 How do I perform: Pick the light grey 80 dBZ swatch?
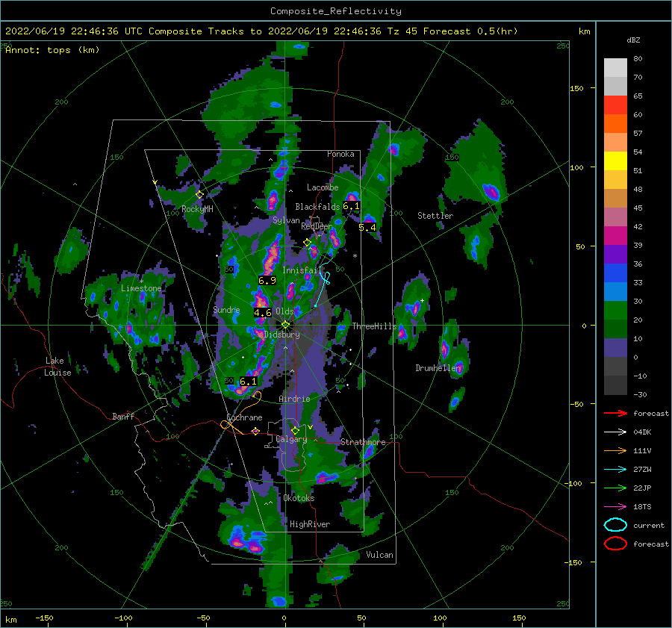tap(615, 67)
